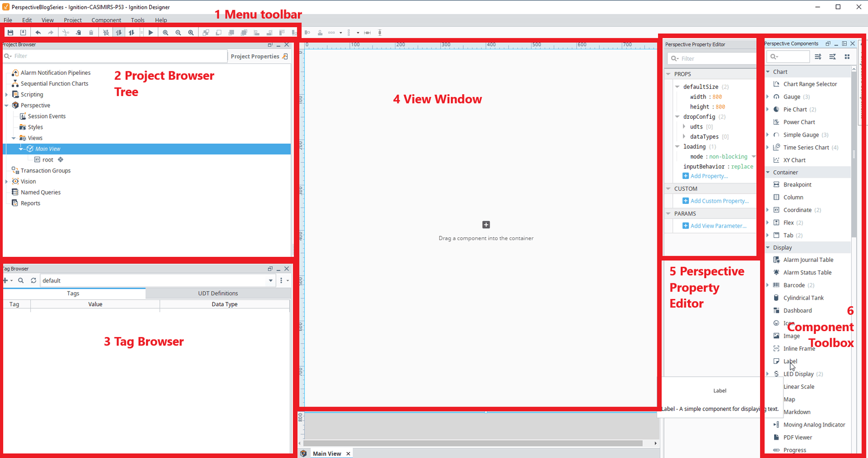Image resolution: width=868 pixels, height=458 pixels.
Task: Click the Undo arrow icon
Action: tap(38, 33)
